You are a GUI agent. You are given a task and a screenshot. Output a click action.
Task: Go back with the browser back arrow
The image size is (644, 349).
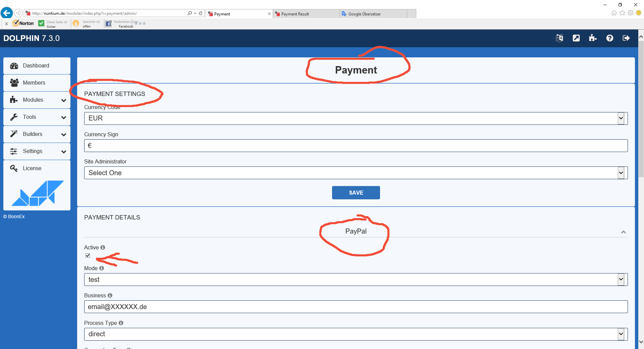[7, 13]
